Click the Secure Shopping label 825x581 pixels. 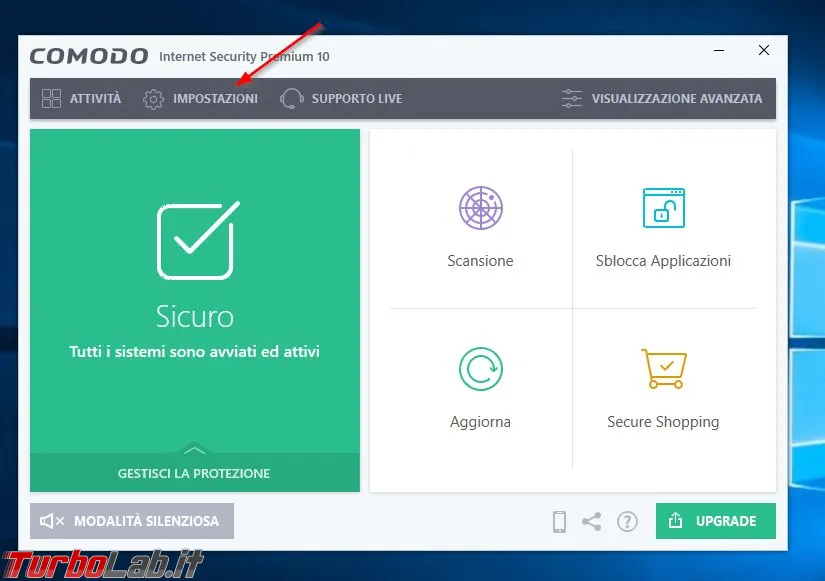[663, 422]
